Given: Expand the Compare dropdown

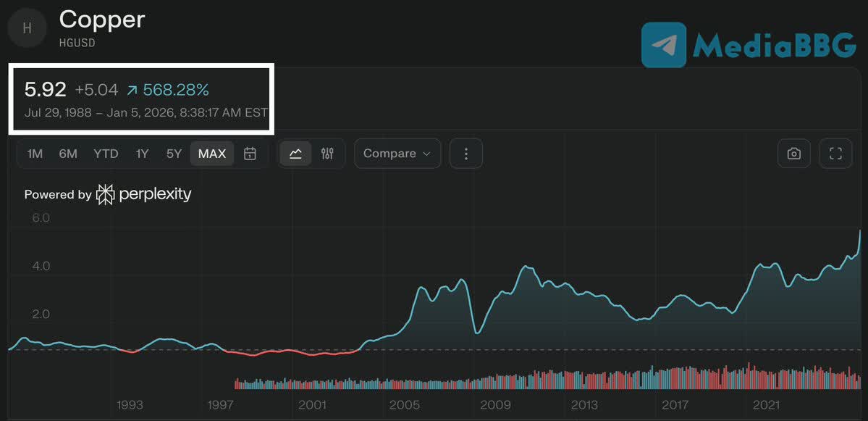Looking at the screenshot, I should 397,154.
